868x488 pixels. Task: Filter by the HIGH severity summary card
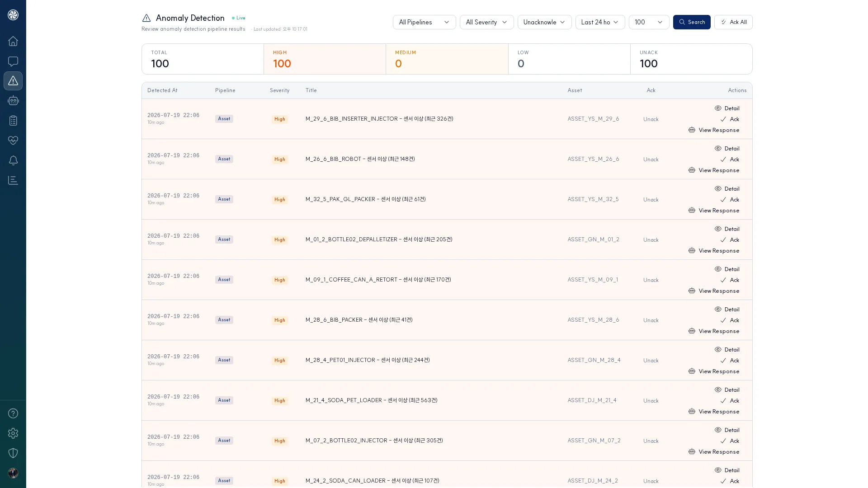click(325, 59)
